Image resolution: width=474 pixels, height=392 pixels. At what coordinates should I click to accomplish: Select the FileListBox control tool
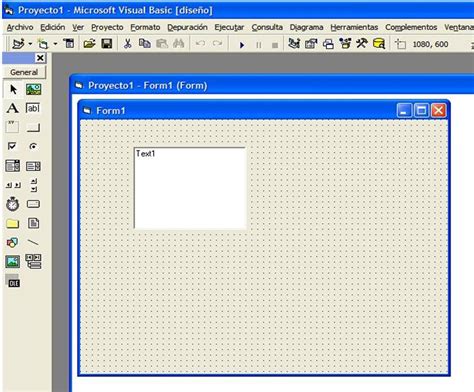33,223
